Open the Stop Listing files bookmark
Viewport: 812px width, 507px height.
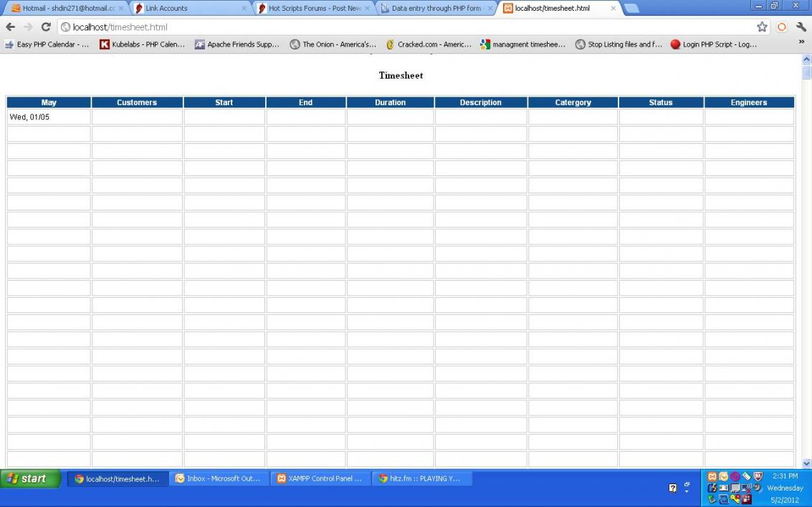click(x=618, y=44)
